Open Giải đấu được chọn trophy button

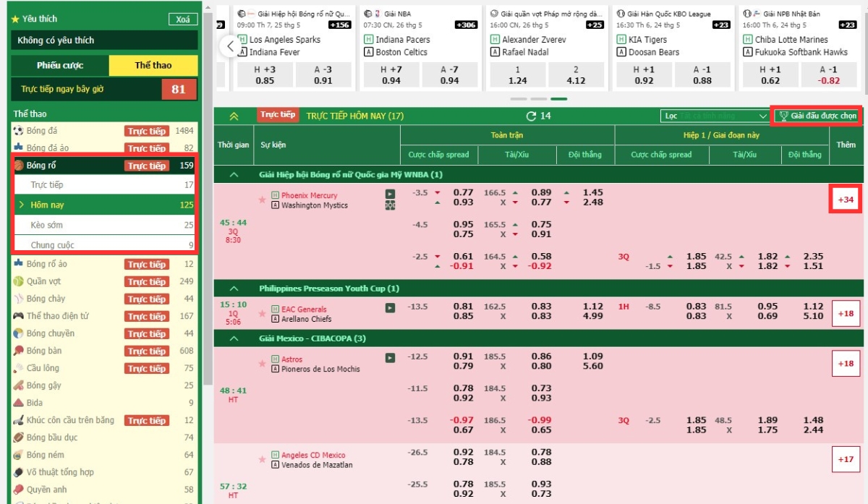click(x=817, y=116)
